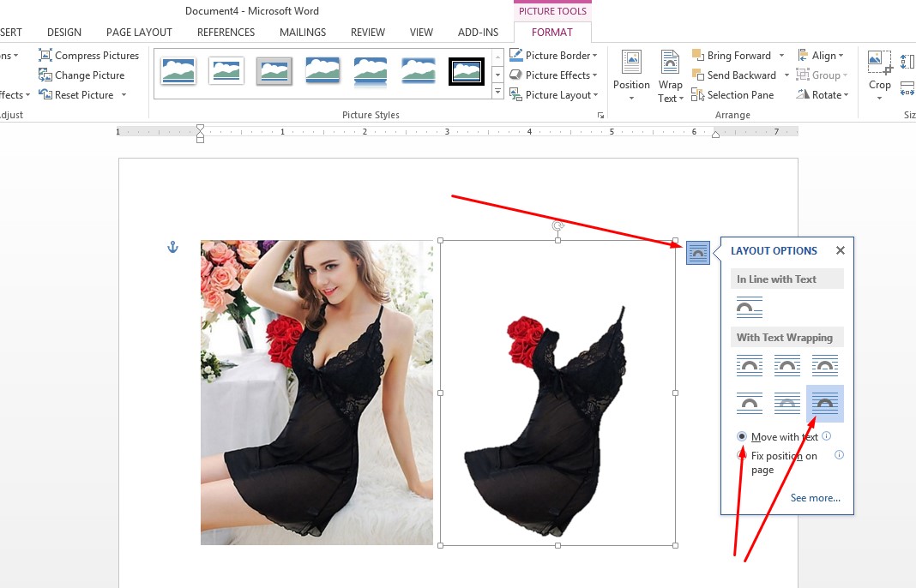
Task: Click the rotation handle above picture
Action: [557, 225]
